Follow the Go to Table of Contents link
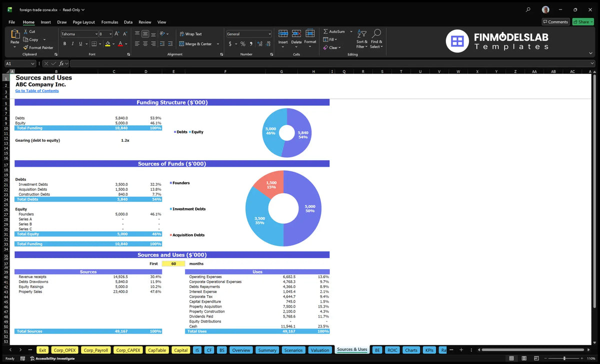 37,91
